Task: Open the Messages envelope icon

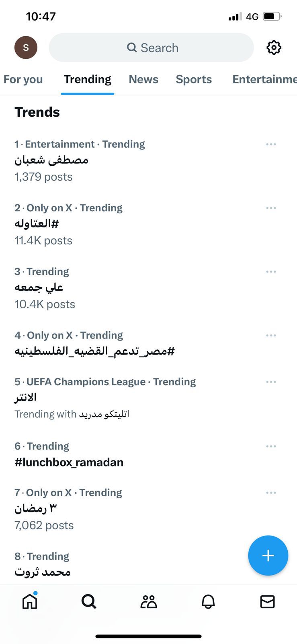Action: (267, 601)
